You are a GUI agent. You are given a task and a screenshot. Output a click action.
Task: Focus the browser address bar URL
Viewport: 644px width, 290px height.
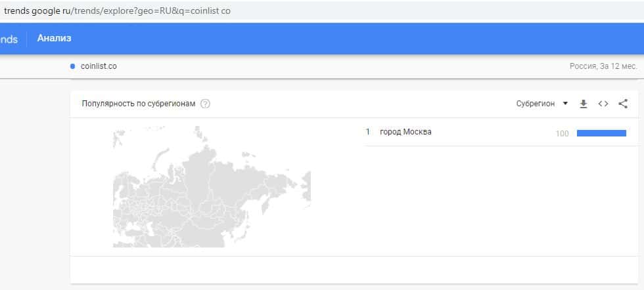click(118, 11)
